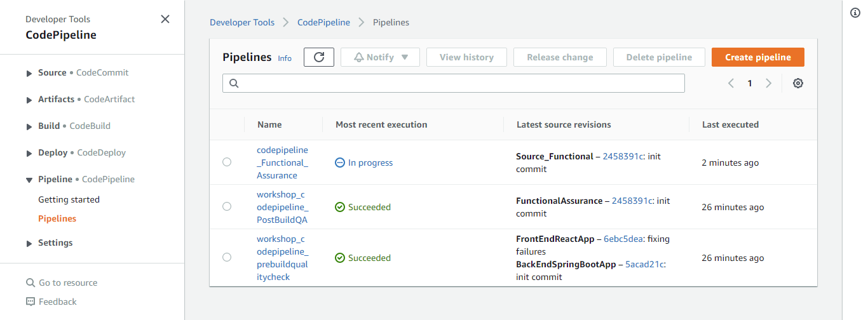
Task: Open Getting started in sidebar
Action: 69,199
